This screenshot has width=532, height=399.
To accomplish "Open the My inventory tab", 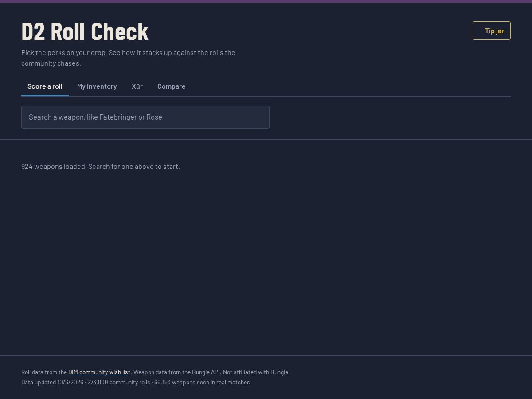I will pos(97,86).
